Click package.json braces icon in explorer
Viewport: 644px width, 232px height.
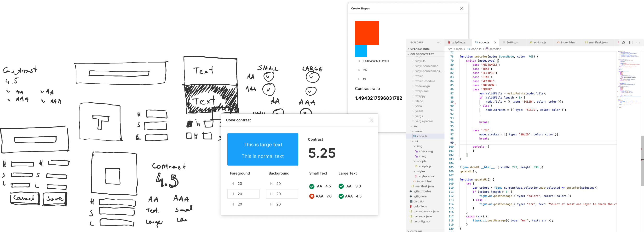coord(411,216)
